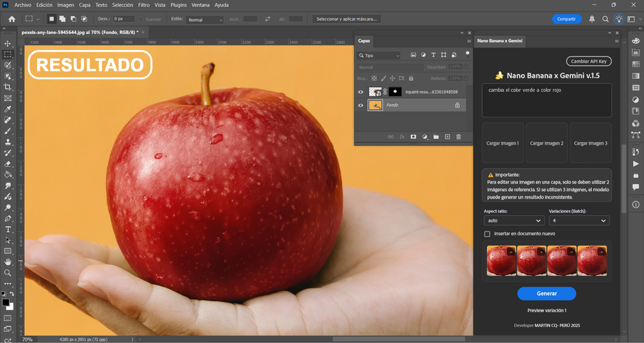Open the Estilo Normal dropdown
Screen dimensions: 644x343
point(204,20)
